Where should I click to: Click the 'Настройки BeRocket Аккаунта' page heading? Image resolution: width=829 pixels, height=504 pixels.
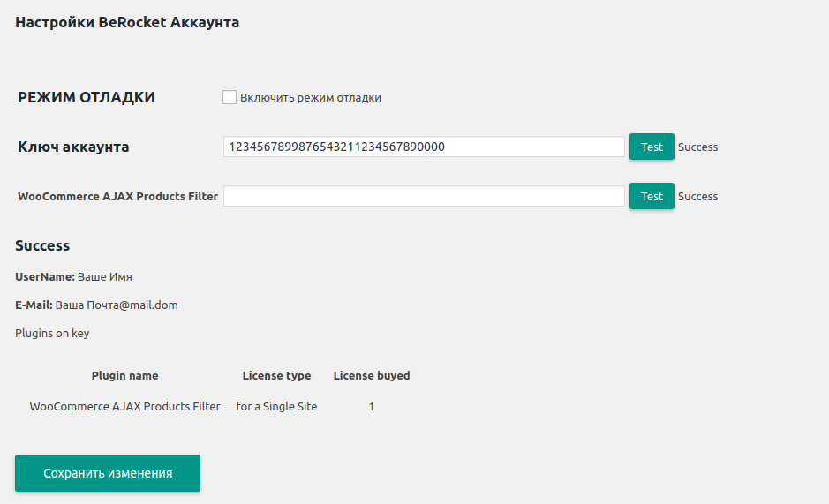click(127, 23)
